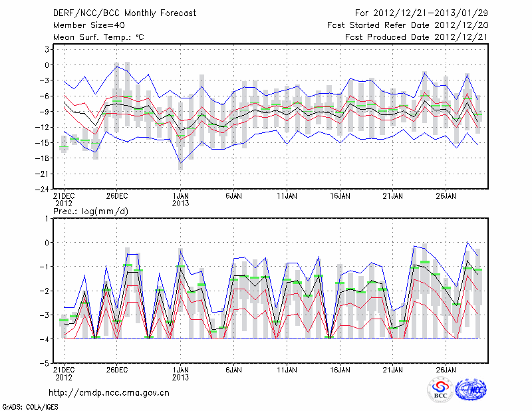Click the -5 y-axis label on precipitation chart

click(x=45, y=364)
